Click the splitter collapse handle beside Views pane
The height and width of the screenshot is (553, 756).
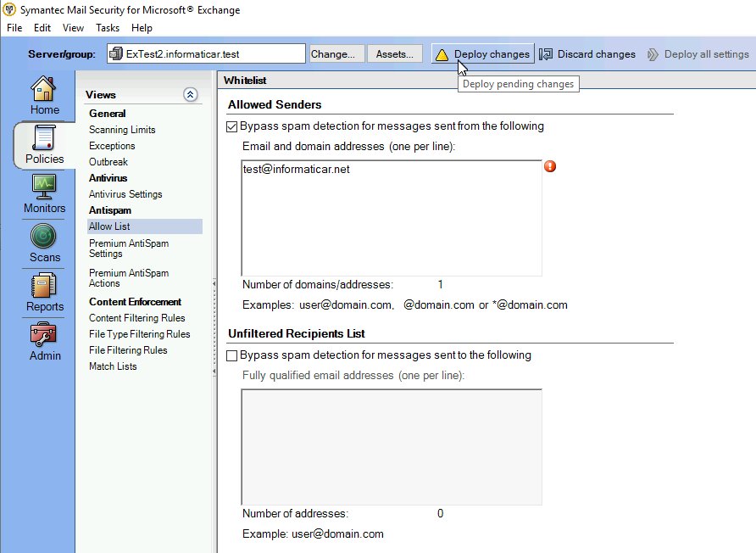214,327
